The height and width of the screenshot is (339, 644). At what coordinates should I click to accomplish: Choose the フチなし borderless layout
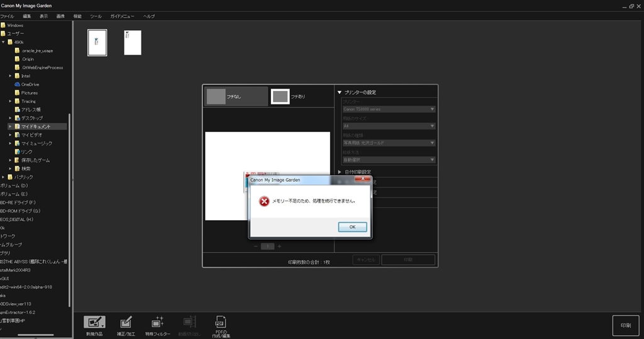[236, 97]
